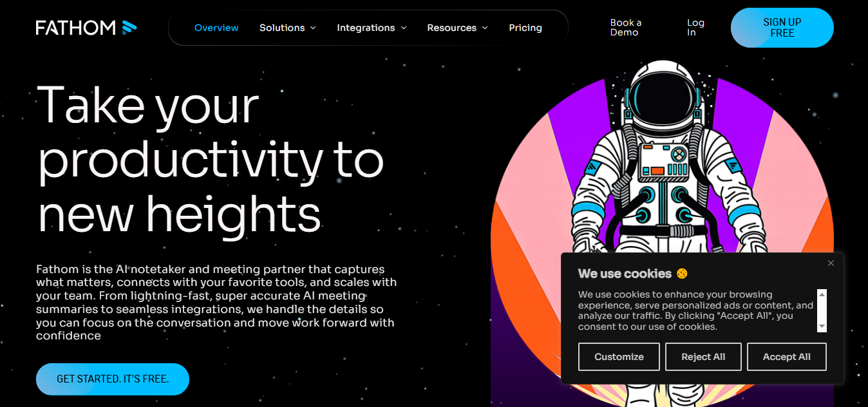
Task: Click the cookie text scroll down arrow
Action: (x=822, y=327)
